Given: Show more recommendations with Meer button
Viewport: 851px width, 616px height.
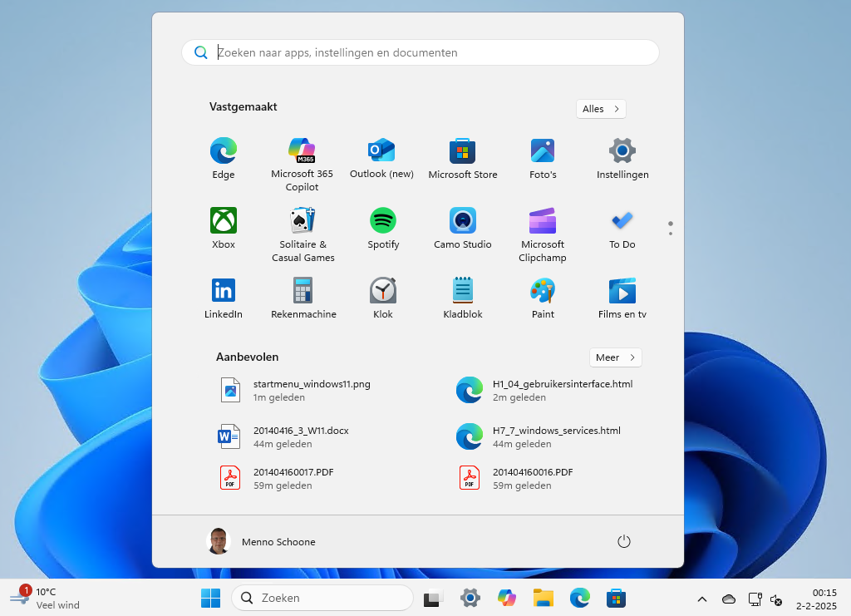Looking at the screenshot, I should point(616,357).
